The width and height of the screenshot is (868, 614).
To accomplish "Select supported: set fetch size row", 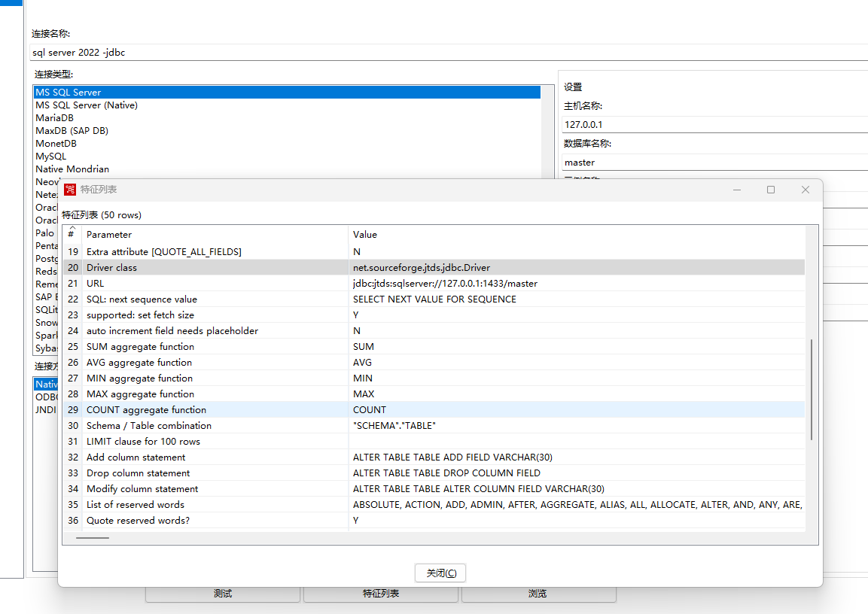I will coord(434,315).
